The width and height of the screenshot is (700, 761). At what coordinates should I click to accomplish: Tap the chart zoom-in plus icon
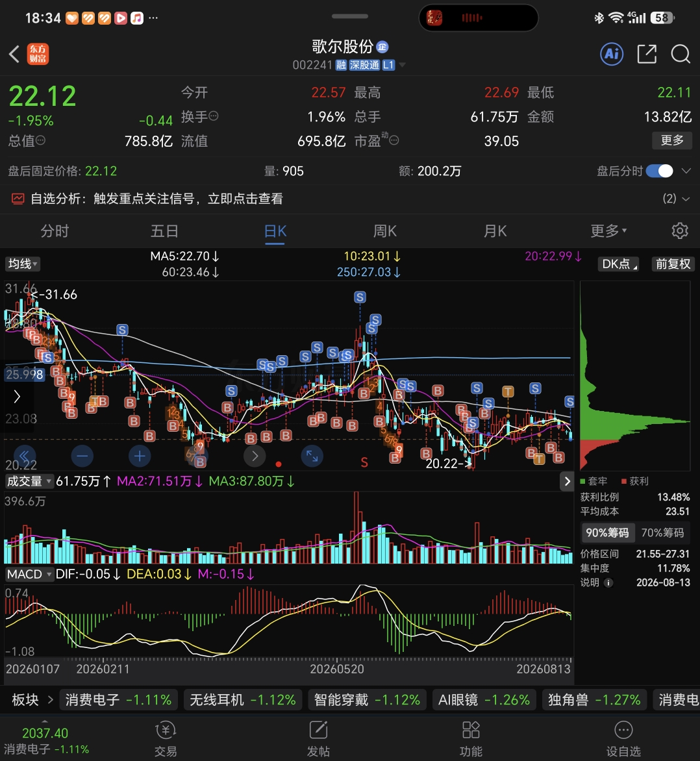[140, 456]
